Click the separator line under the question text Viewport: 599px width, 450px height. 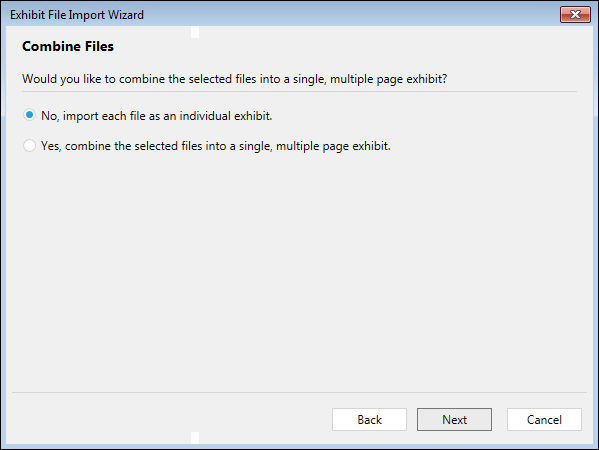point(300,92)
